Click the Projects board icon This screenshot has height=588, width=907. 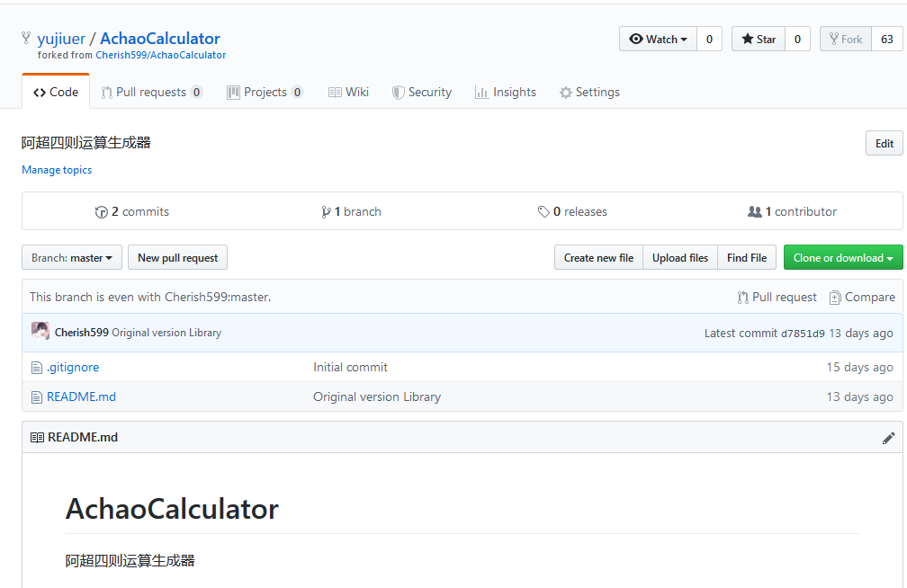pyautogui.click(x=233, y=93)
